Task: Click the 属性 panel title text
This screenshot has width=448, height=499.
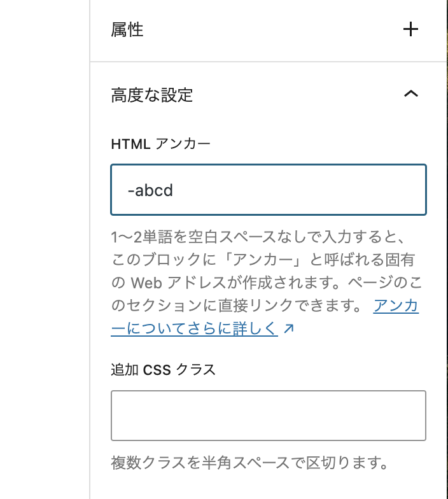Action: tap(127, 29)
